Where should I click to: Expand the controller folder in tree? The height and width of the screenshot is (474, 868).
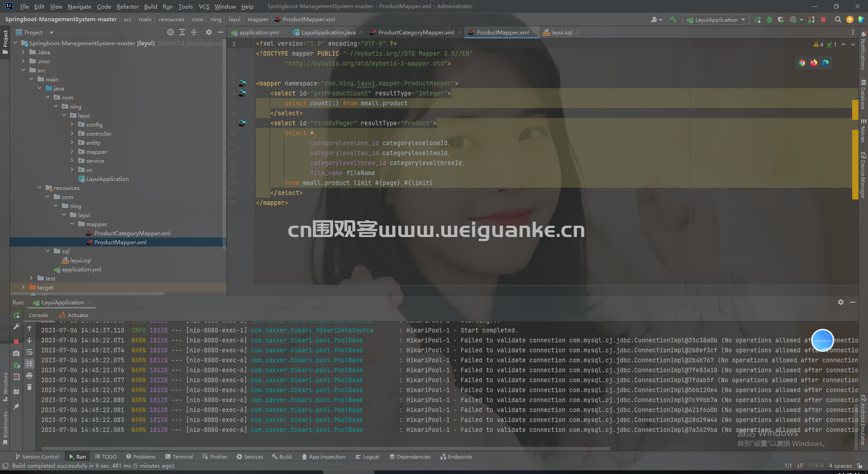pos(72,134)
